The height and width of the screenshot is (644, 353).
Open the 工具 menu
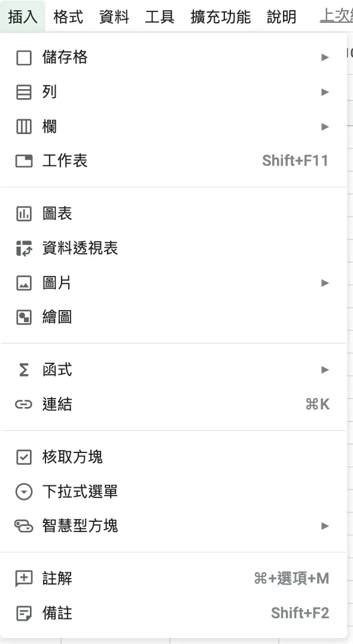click(x=160, y=16)
